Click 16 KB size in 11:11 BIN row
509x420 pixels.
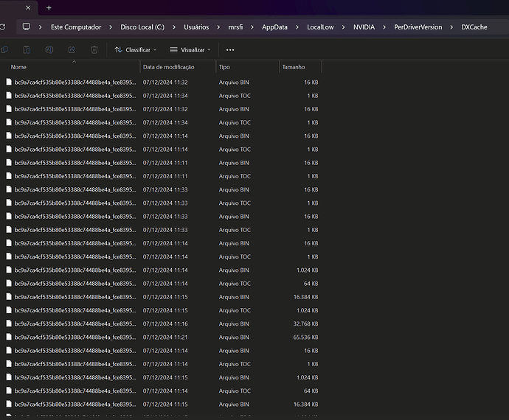point(311,163)
